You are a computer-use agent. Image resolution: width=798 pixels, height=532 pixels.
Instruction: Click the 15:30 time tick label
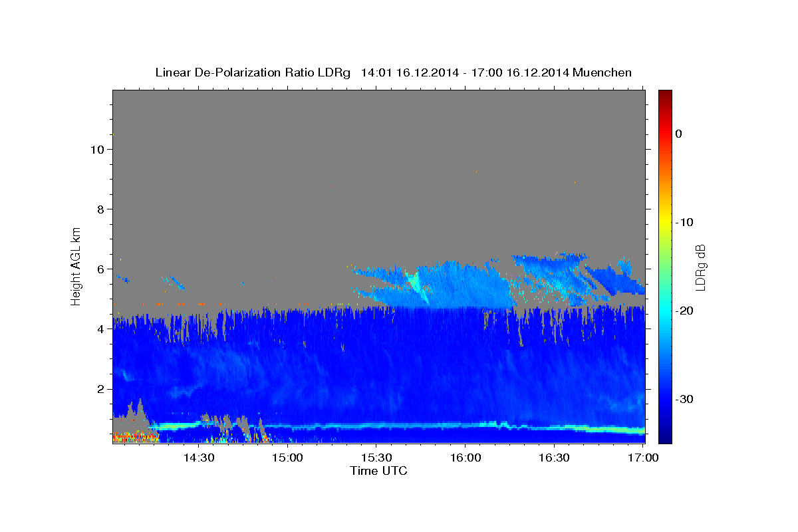(376, 458)
